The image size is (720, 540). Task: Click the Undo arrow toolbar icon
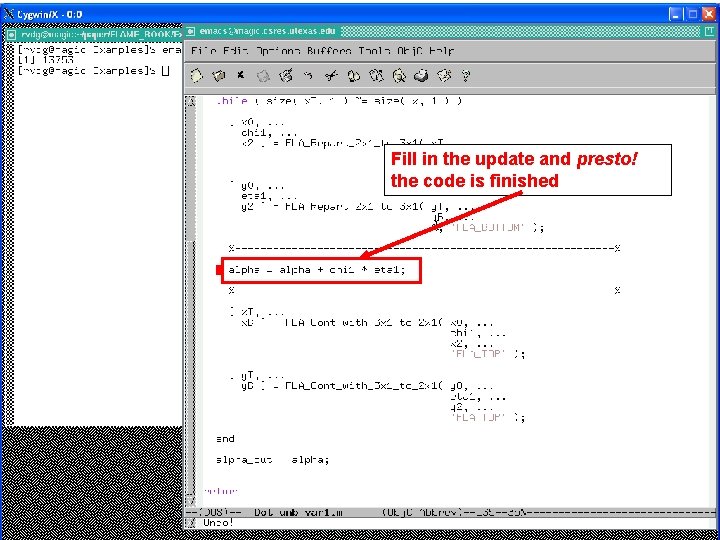[x=308, y=76]
